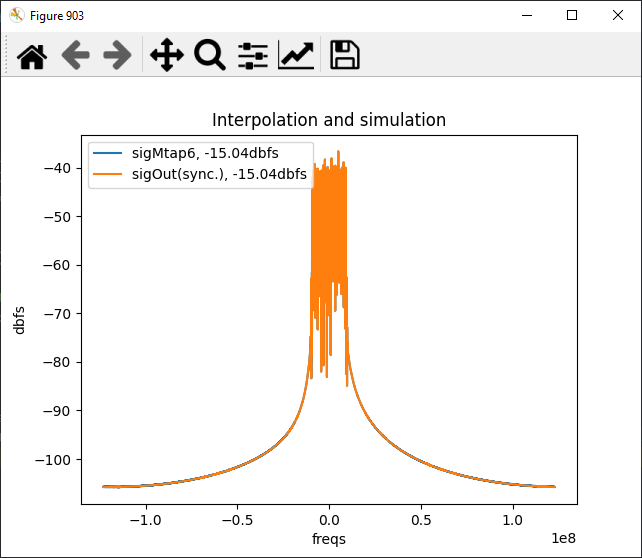
Task: Click the −0.5 x-axis tick label
Action: coord(237,520)
